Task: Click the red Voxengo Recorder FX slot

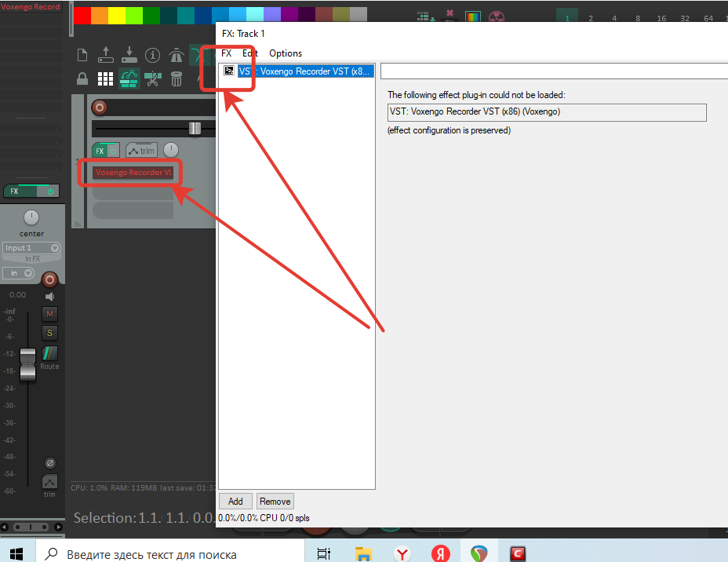Action: click(x=133, y=173)
